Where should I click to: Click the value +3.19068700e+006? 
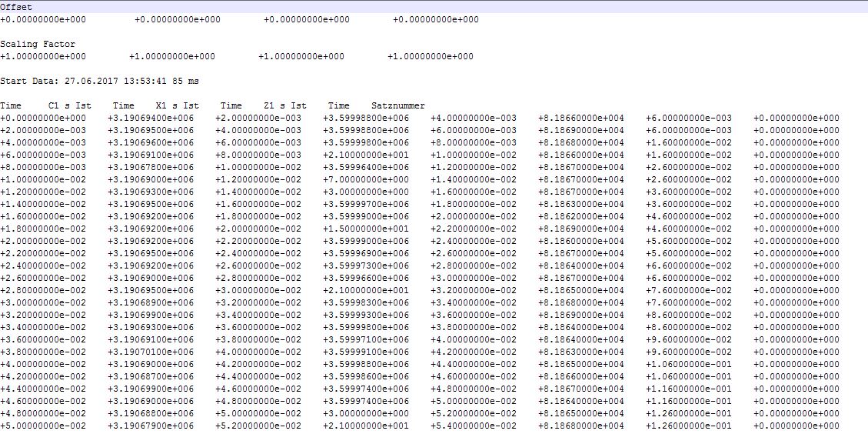coord(151,376)
